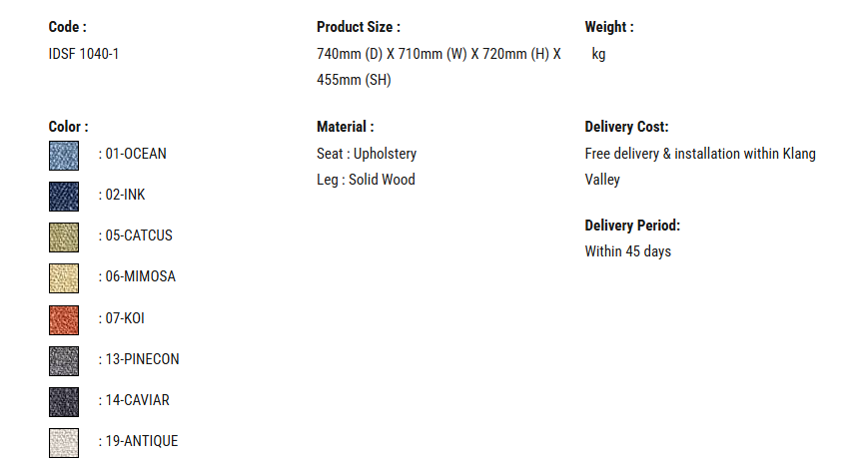Click the product code IDSF 1040-1
Screen dimensions: 868x466
click(x=84, y=54)
